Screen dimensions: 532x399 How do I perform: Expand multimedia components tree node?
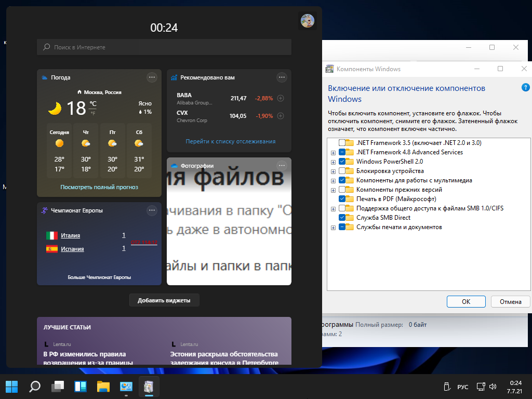(x=333, y=181)
